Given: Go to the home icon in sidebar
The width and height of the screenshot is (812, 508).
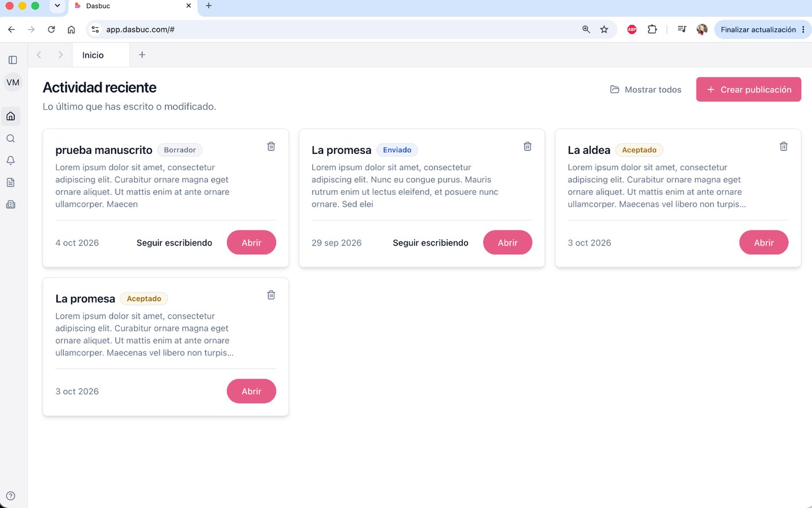Looking at the screenshot, I should click(10, 116).
